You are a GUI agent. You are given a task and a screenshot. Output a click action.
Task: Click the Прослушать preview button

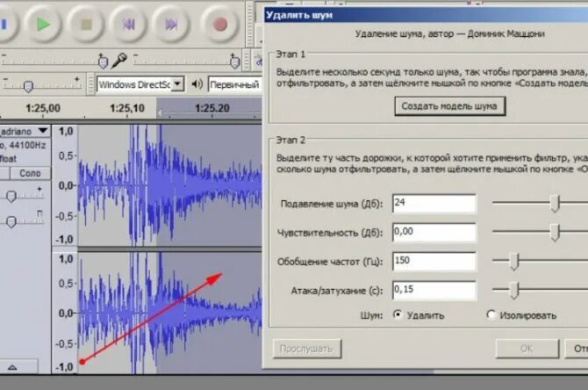(307, 349)
